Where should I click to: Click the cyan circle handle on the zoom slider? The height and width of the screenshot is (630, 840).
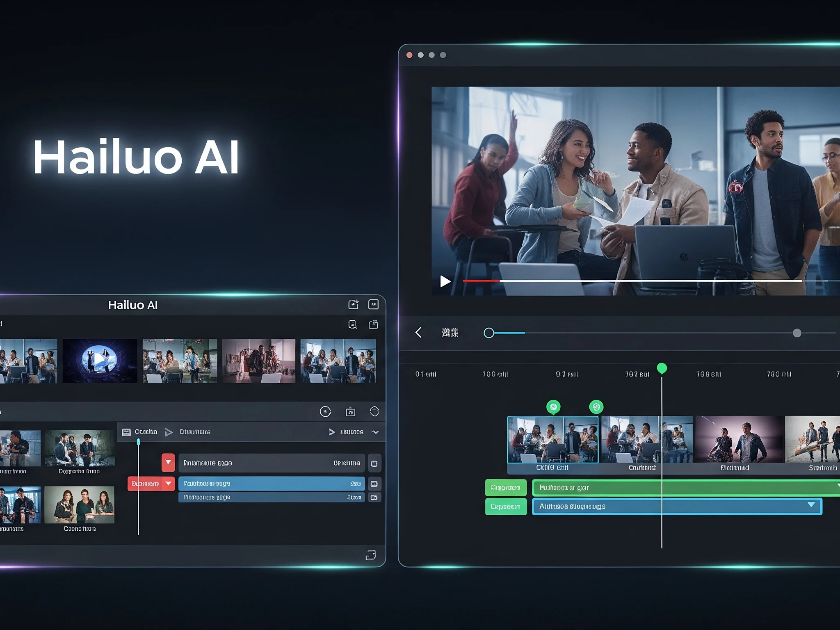(488, 333)
